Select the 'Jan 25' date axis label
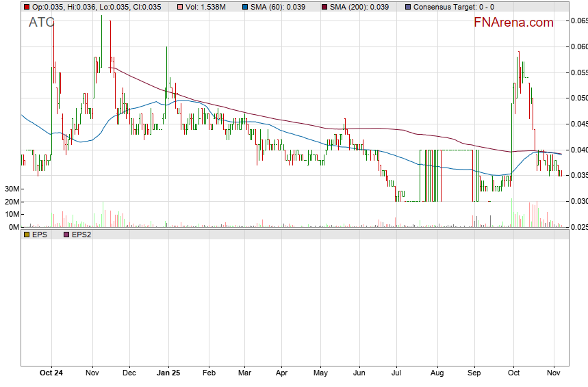Screen dimensions: 588x387 168,373
